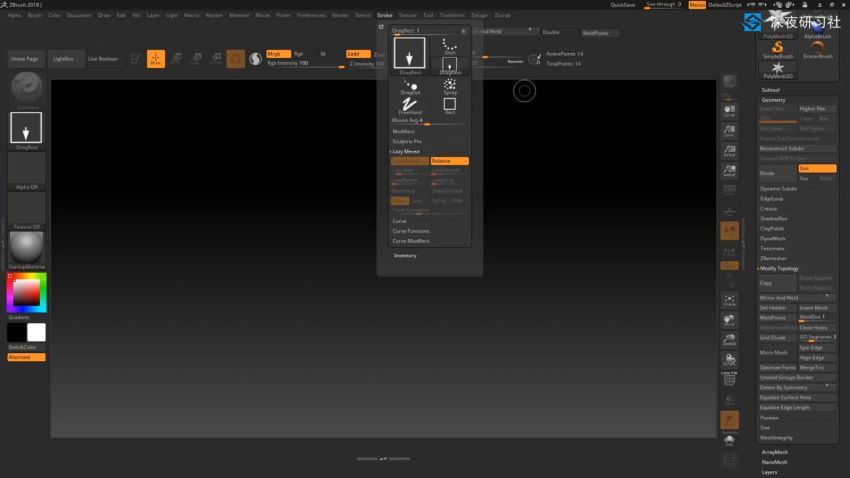
Task: Expand the Subtool section
Action: 770,90
